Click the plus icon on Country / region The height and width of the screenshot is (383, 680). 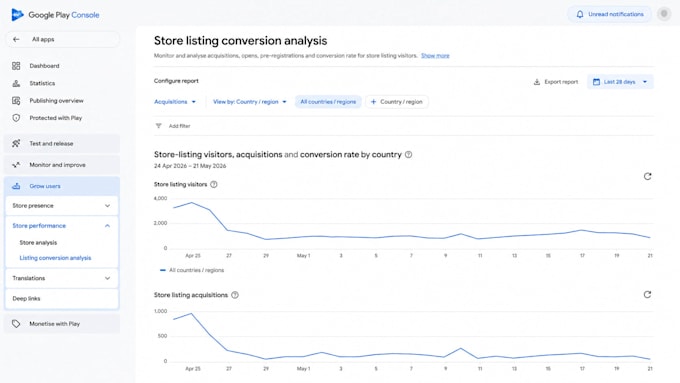tap(373, 102)
